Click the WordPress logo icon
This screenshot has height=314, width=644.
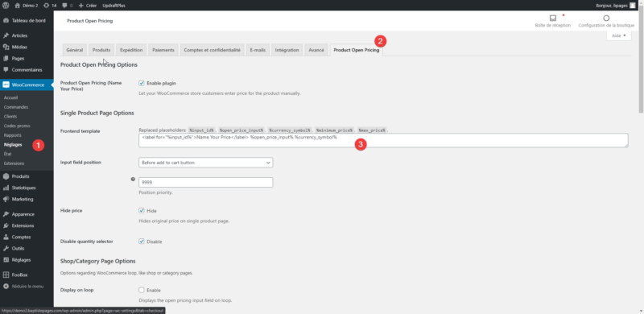6,6
